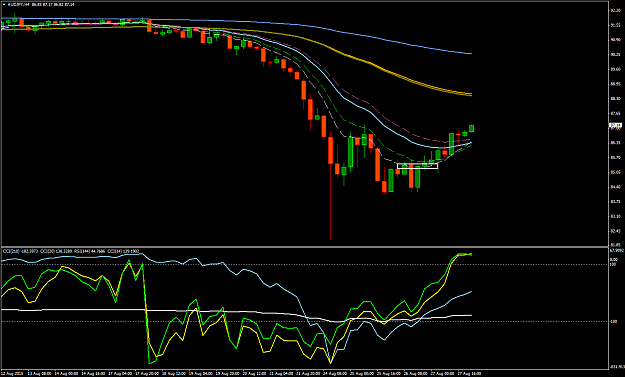Click the RSI(144) value label in the indicator pane

click(89, 251)
